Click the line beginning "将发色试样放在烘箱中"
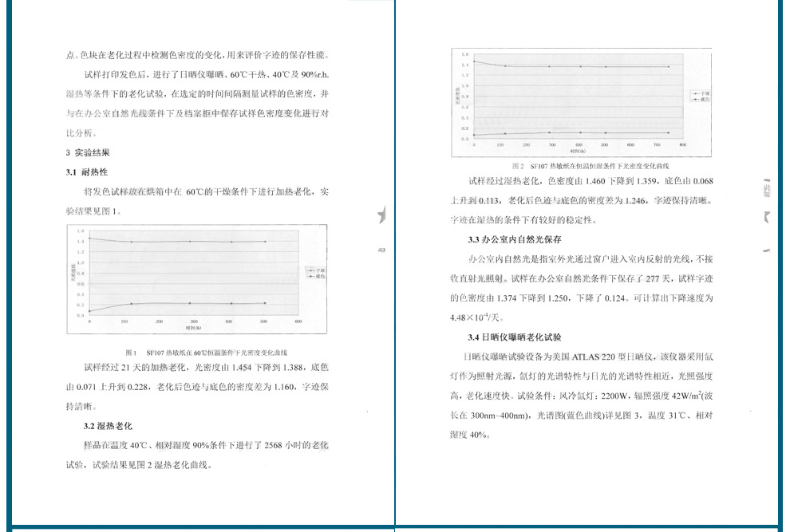 click(206, 192)
